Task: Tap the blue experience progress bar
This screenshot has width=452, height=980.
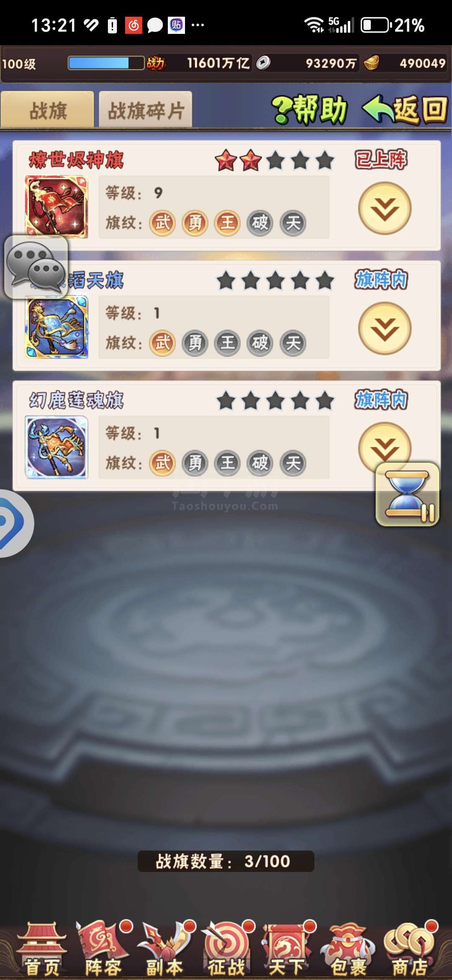Action: (x=106, y=63)
